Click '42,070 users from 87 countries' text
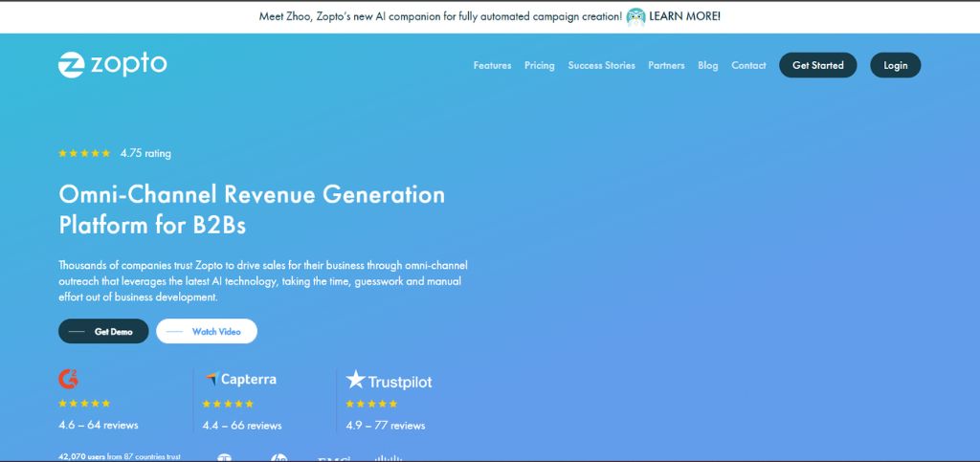The image size is (980, 462). [x=120, y=457]
